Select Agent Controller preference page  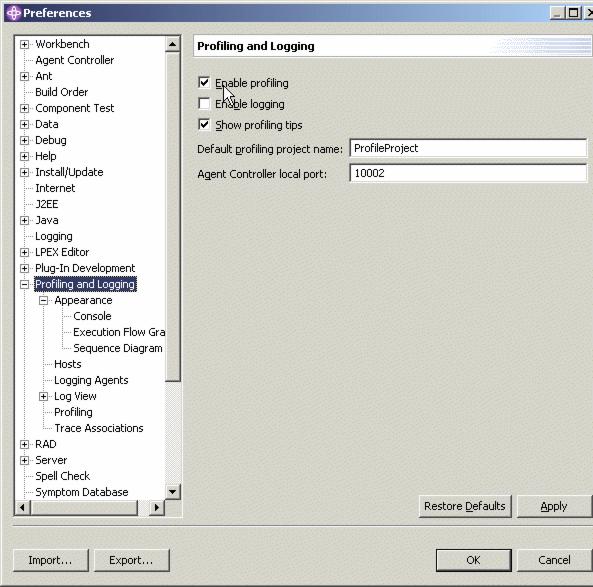(x=75, y=60)
